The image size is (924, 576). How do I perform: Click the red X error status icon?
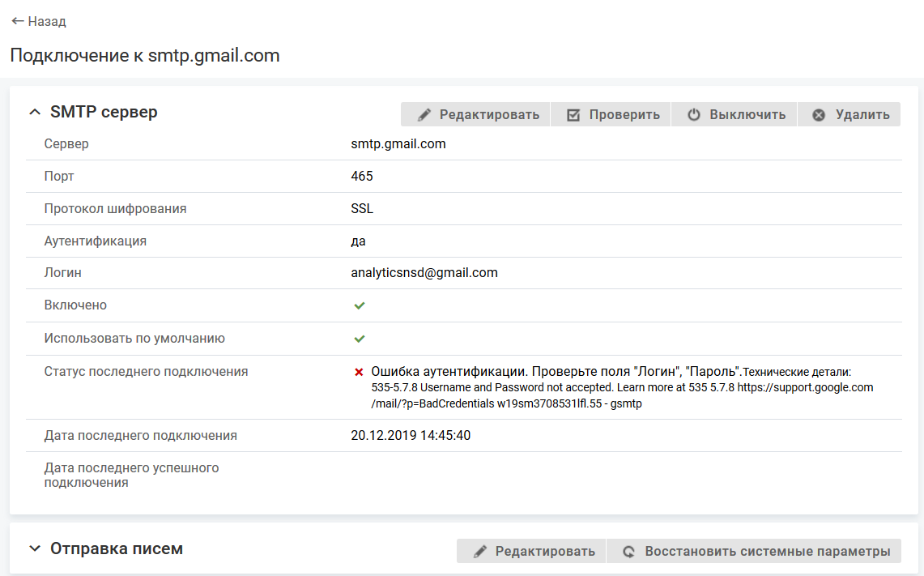(359, 372)
